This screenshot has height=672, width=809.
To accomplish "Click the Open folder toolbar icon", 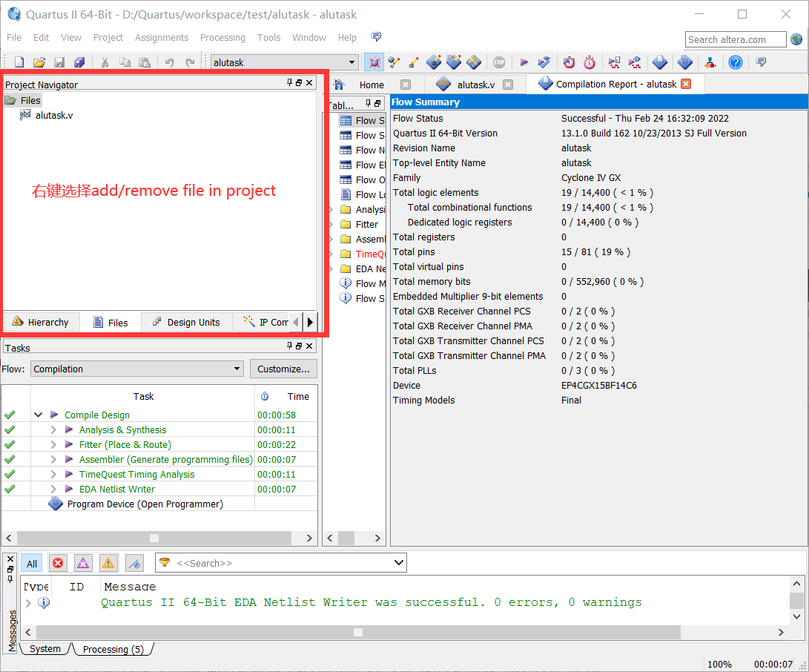I will point(39,62).
